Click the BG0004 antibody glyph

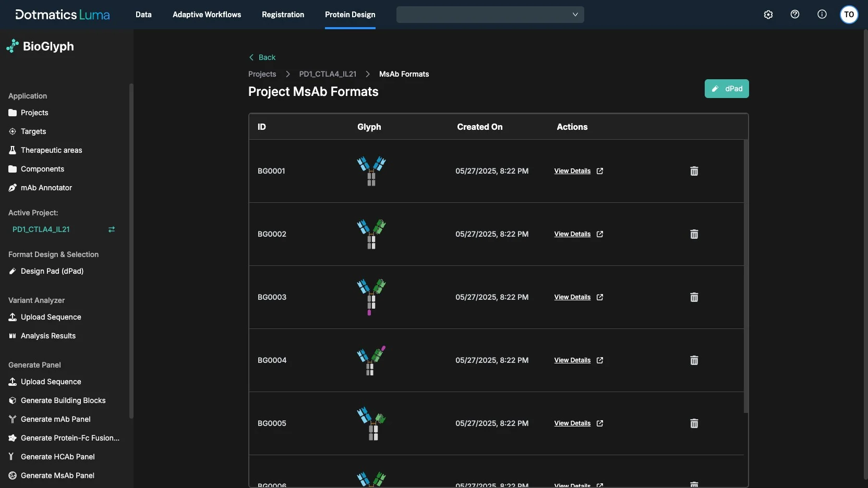[x=371, y=360]
